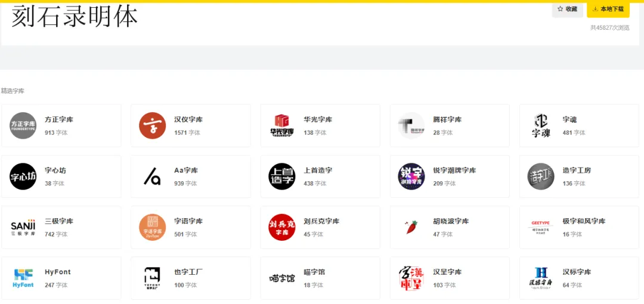Click the 三极字库 name text
Screen dimensions: 644x304
tap(59, 221)
